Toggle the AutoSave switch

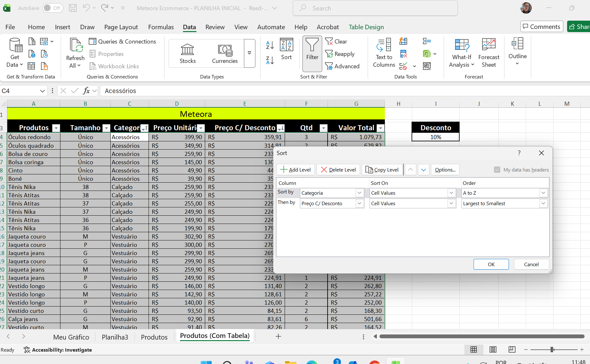[53, 8]
